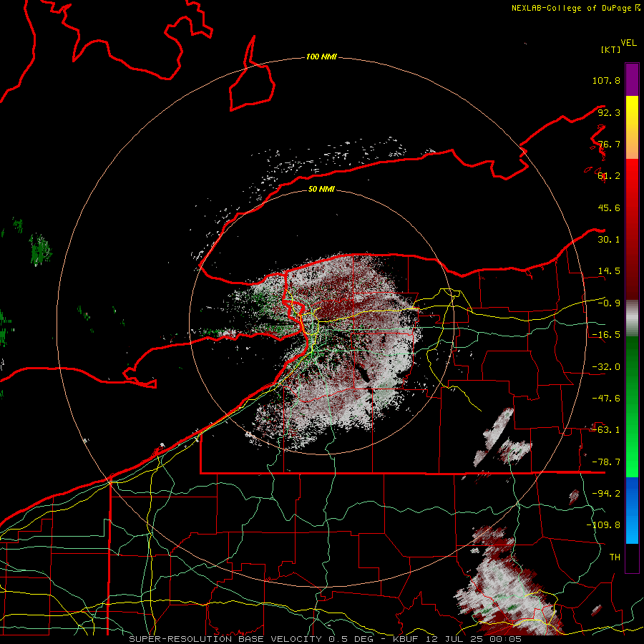The image size is (644, 644).
Task: Click the -109.8 velocity scale value
Action: [x=603, y=525]
